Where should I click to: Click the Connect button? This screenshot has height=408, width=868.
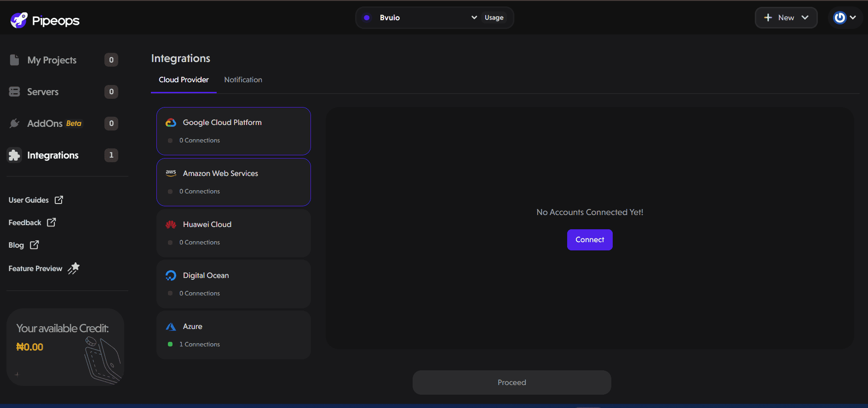coord(590,240)
